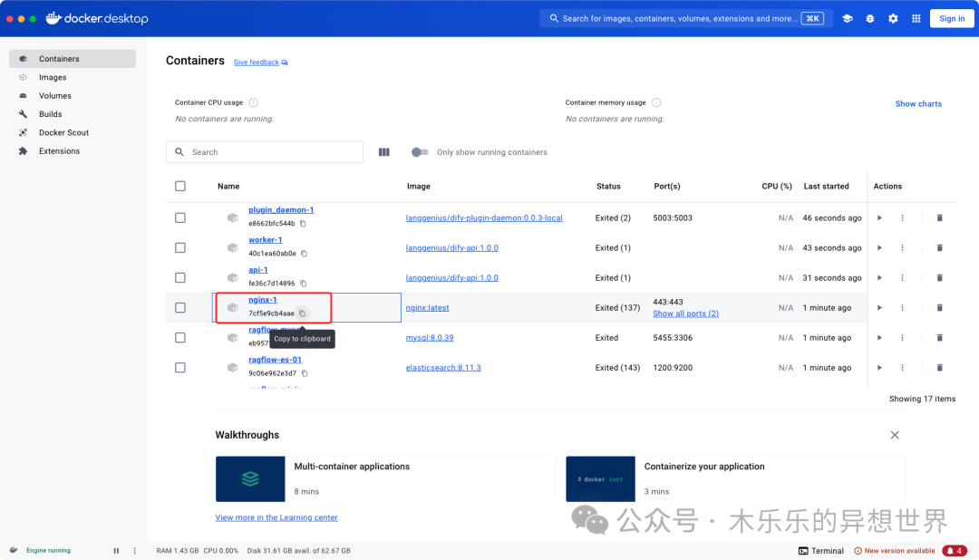Delete the nginx-1 container
The image size is (979, 560).
940,308
